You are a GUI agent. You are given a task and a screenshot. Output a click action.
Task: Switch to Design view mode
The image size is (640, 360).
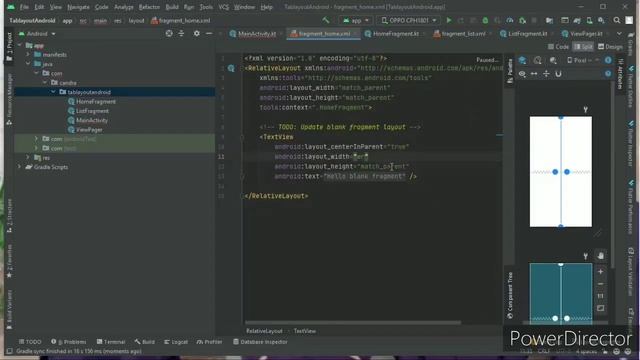[611, 47]
